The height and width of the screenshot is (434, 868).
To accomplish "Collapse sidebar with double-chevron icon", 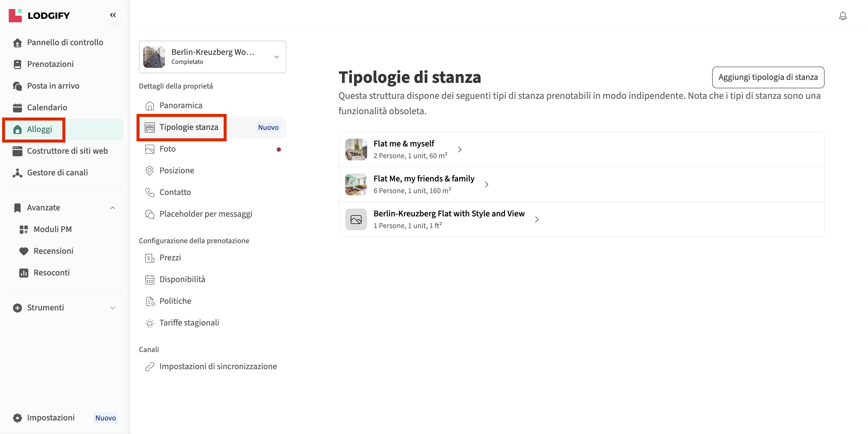I will [x=112, y=15].
